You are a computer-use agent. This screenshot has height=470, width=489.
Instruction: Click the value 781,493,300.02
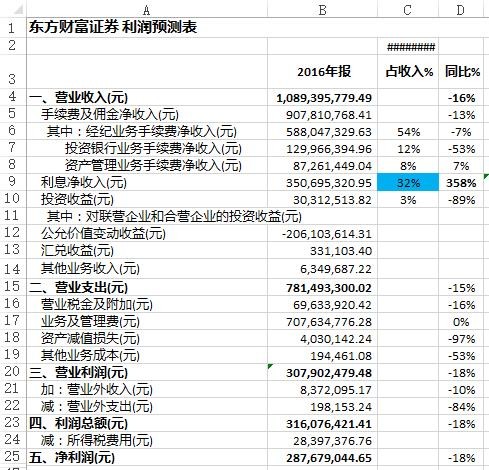click(x=322, y=287)
